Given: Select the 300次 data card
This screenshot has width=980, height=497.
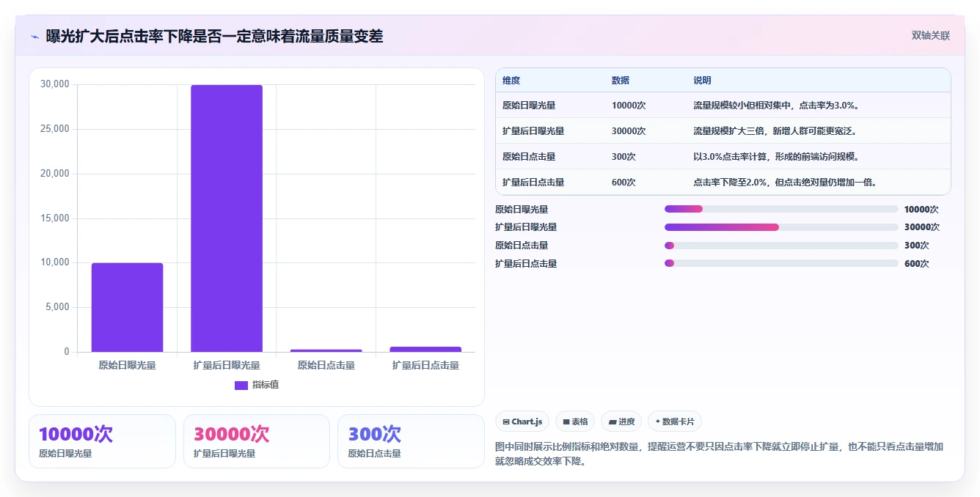Looking at the screenshot, I should point(411,441).
